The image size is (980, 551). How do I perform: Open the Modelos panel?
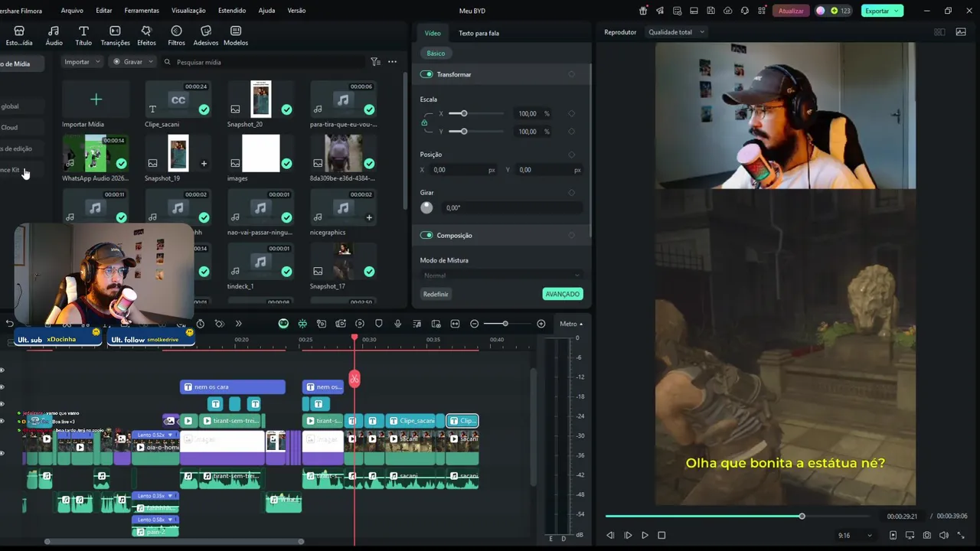tap(236, 35)
